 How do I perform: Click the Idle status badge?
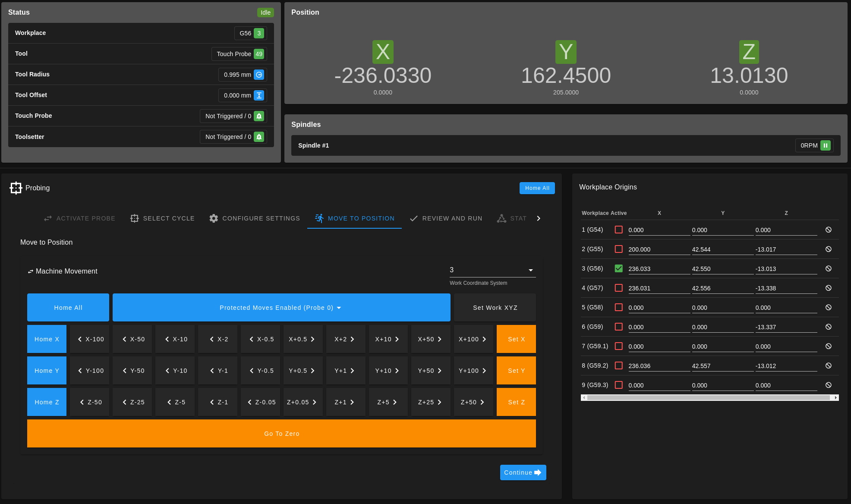[x=265, y=13]
